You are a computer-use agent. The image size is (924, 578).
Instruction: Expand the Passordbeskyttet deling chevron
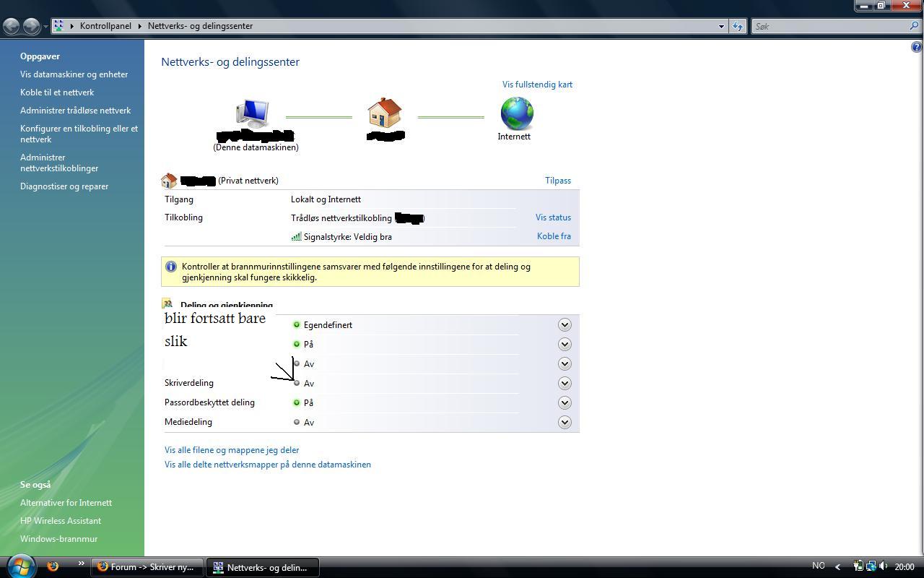point(565,403)
